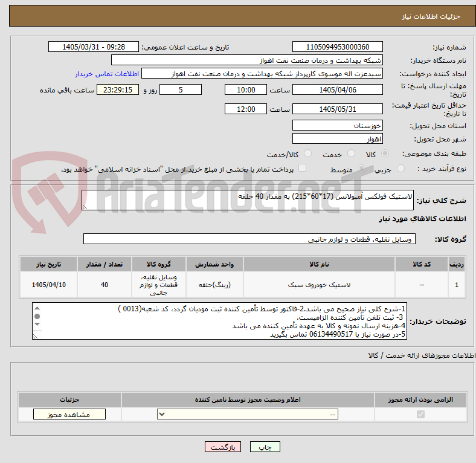
Task: Click the buyer notes text area
Action: click(219, 321)
